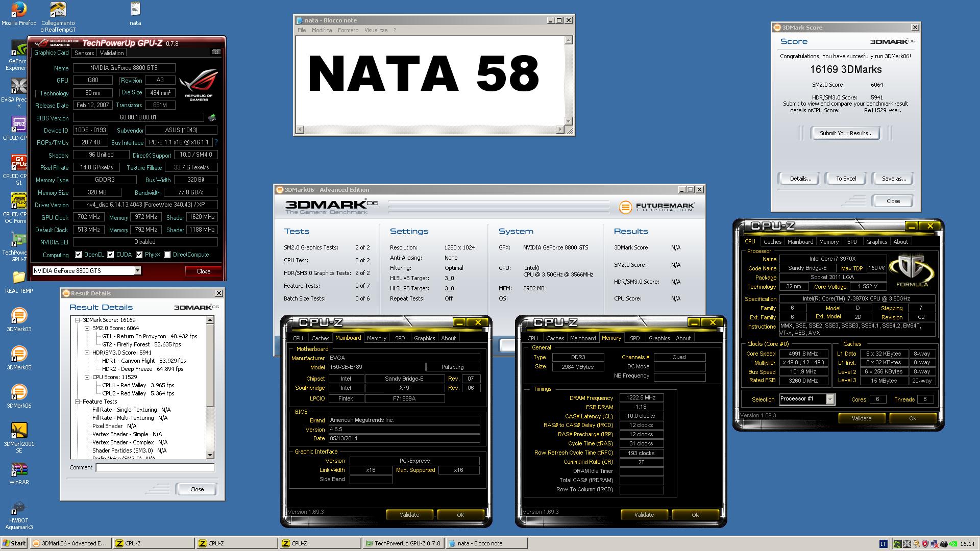Screen dimensions: 980x551
Task: Click the disconnected network tray icon
Action: (x=935, y=544)
